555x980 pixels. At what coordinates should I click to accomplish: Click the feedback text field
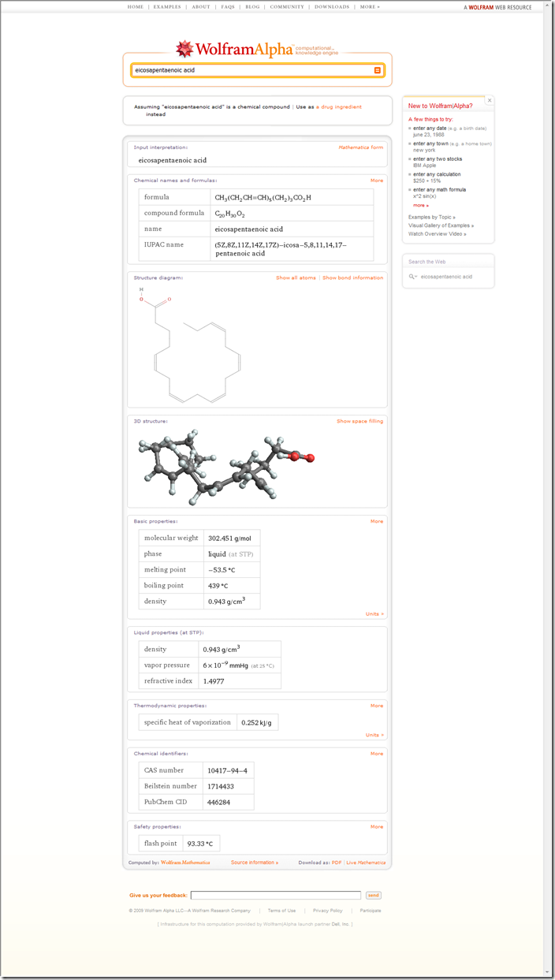click(276, 896)
